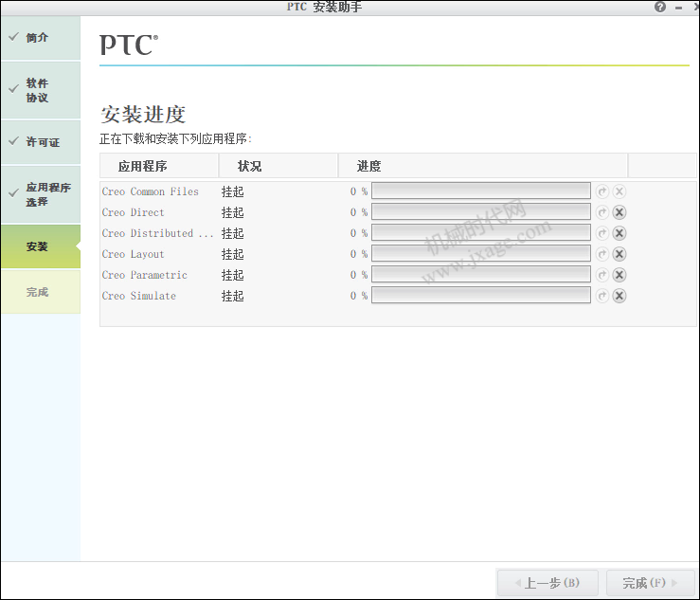Click the 上一步(B) button
Viewport: 700px width, 600px height.
point(547,583)
